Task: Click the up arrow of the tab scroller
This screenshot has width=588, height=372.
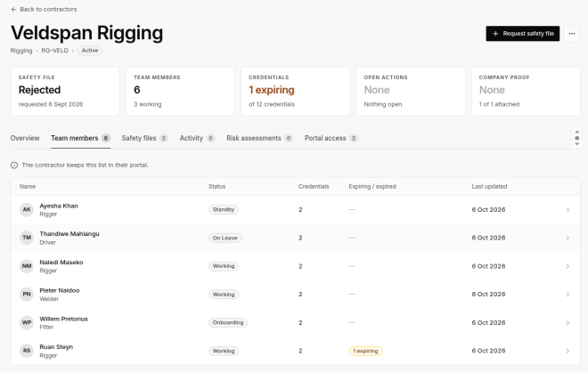Action: tap(576, 132)
